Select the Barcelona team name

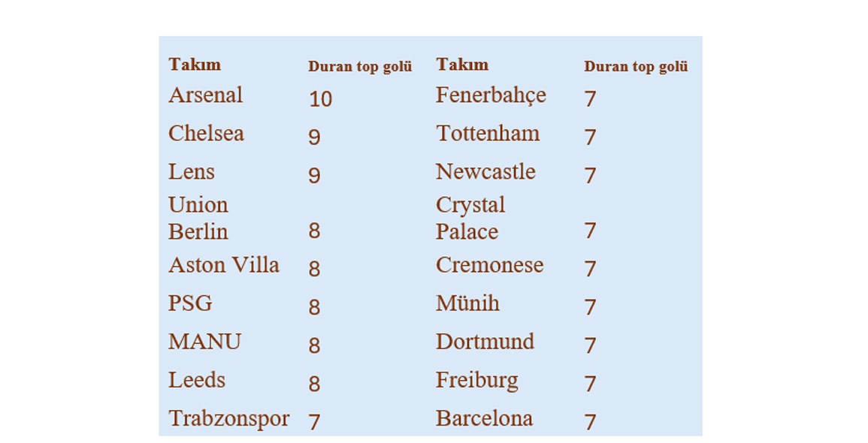pos(484,418)
